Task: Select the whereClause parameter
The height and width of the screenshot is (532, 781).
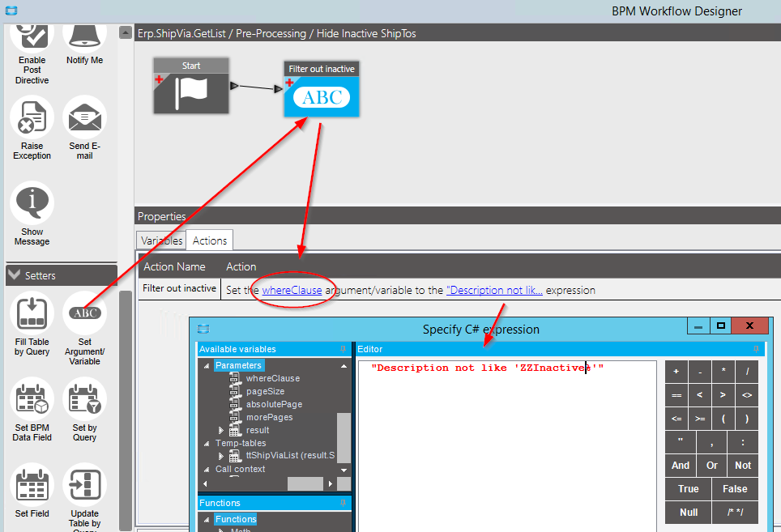Action: tap(272, 378)
